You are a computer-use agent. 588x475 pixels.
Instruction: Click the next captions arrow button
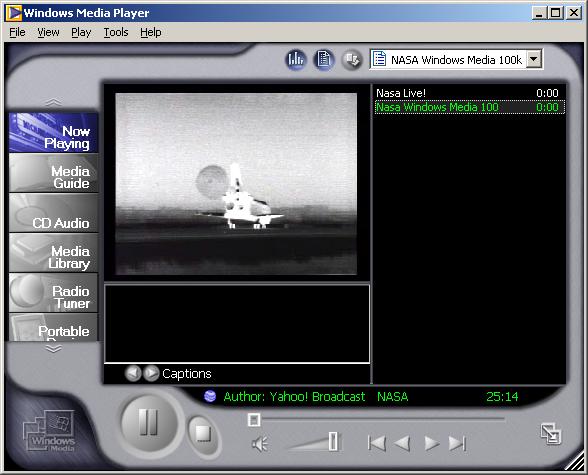pos(151,373)
